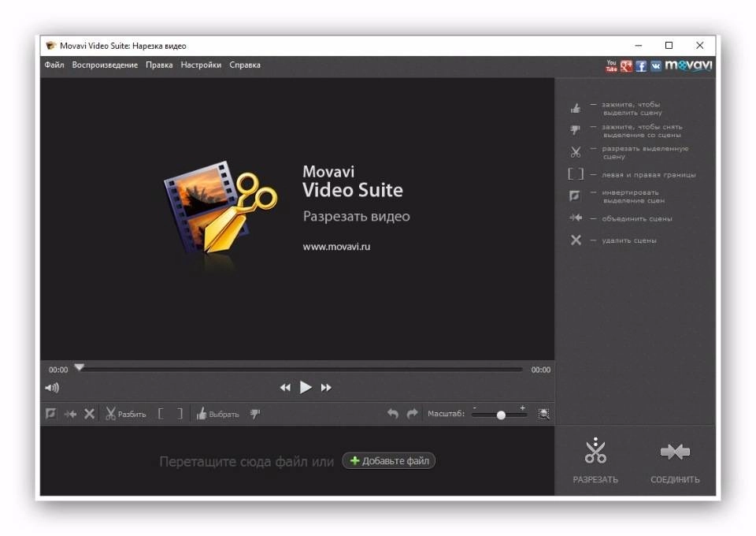Open the Файл menu
The height and width of the screenshot is (536, 756).
tap(54, 65)
